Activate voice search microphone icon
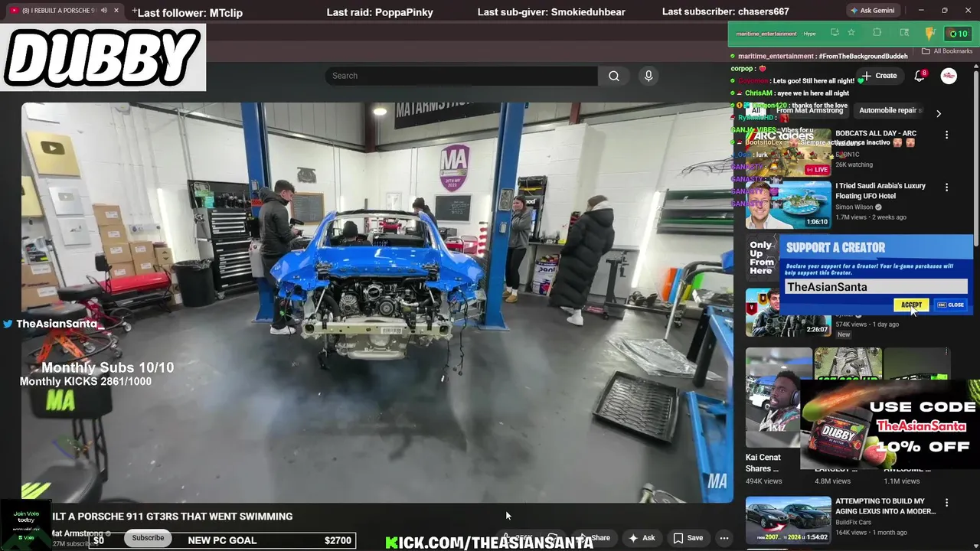Screen dimensions: 980x551 [648, 76]
